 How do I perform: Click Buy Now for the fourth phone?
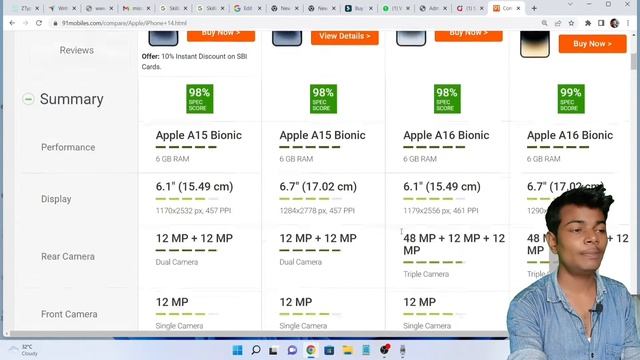(x=592, y=44)
